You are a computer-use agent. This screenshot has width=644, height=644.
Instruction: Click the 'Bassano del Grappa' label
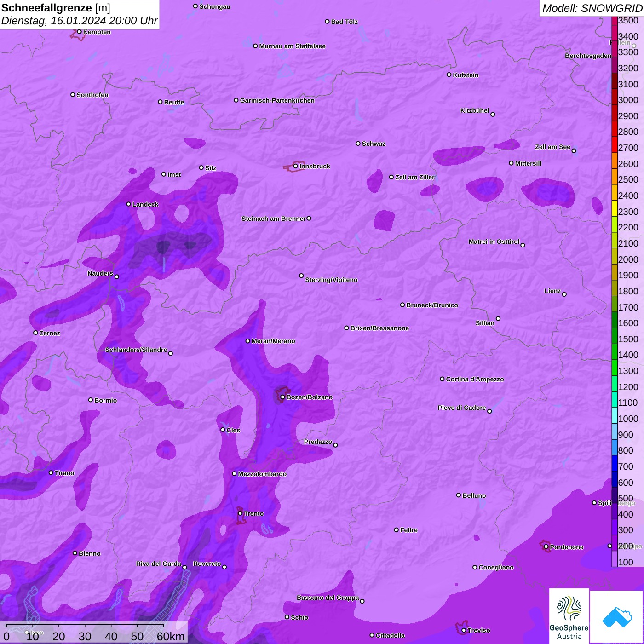click(328, 598)
